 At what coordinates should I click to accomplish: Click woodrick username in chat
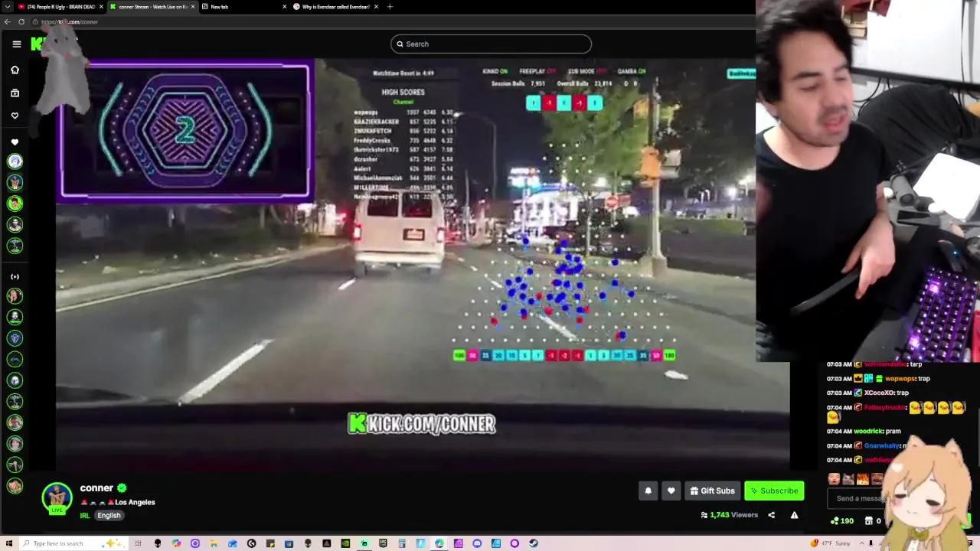[x=867, y=431]
